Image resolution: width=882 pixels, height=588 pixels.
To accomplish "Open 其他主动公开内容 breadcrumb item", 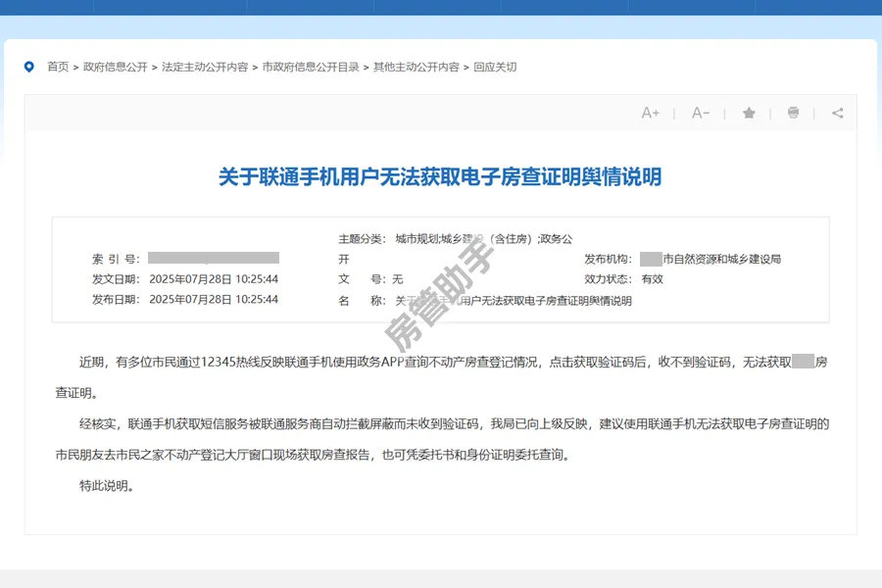I will pyautogui.click(x=416, y=67).
